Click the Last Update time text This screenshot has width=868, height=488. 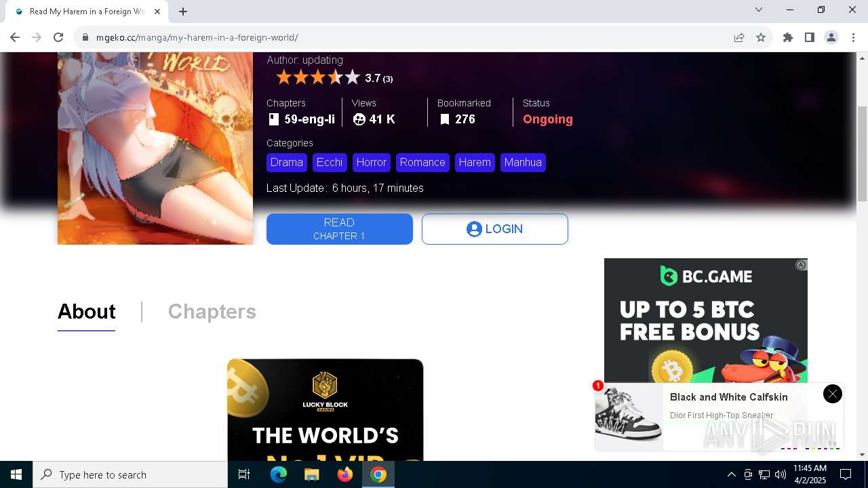tap(378, 188)
